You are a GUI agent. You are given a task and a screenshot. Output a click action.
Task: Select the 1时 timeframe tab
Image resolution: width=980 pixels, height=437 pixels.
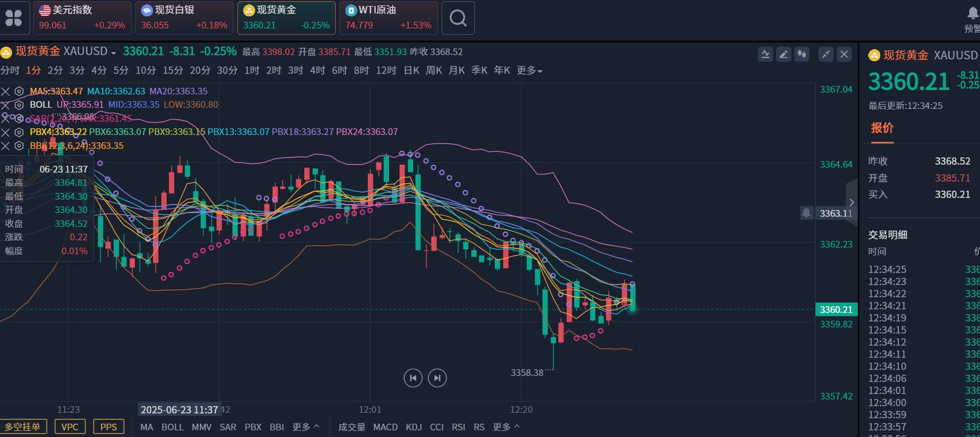pos(252,71)
